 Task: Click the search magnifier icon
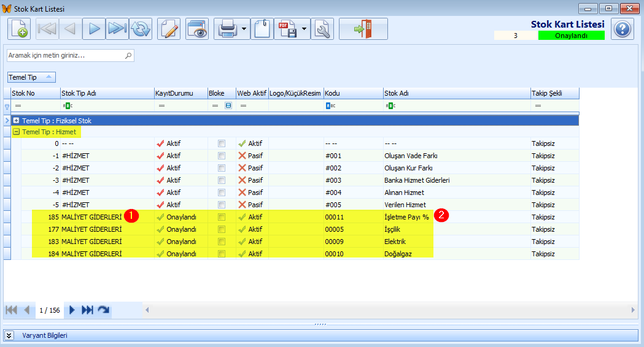[x=128, y=55]
